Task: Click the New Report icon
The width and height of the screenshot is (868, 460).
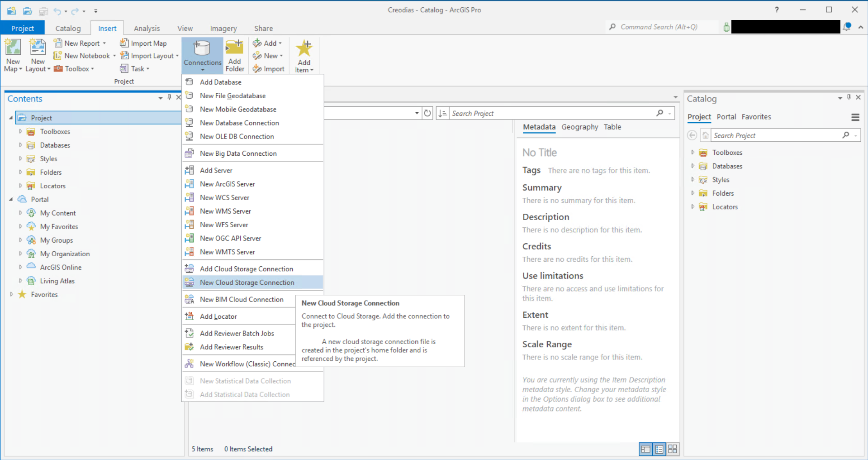Action: tap(58, 43)
